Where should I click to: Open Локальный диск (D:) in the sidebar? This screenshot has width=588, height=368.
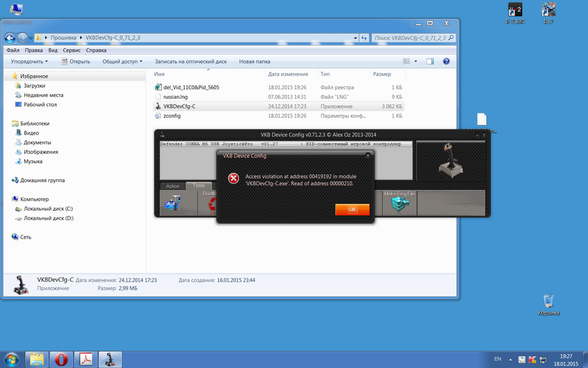click(48, 218)
